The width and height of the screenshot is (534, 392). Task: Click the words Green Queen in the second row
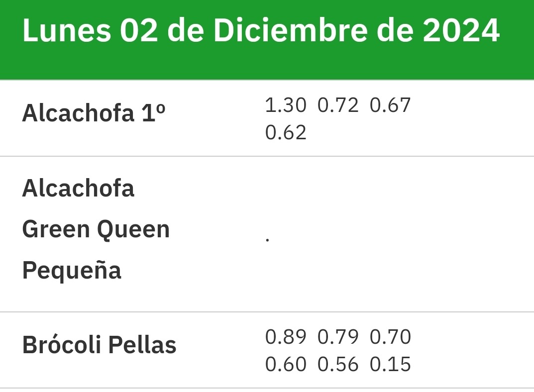(x=96, y=229)
